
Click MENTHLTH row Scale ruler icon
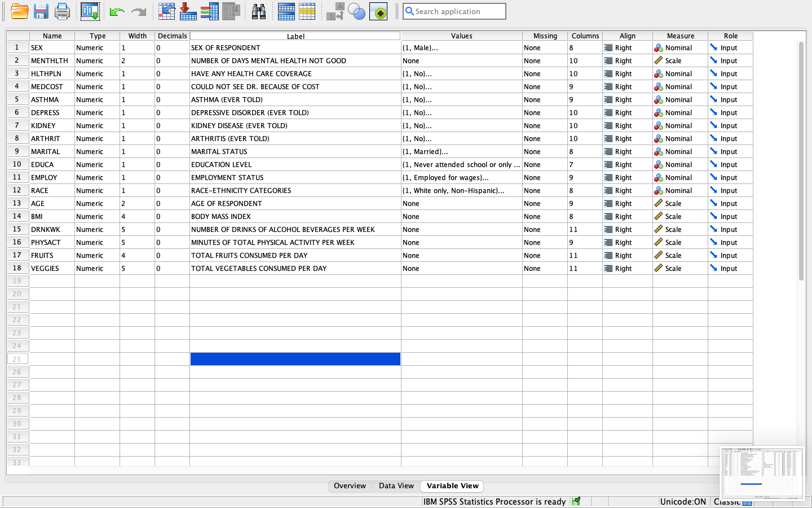coord(658,60)
